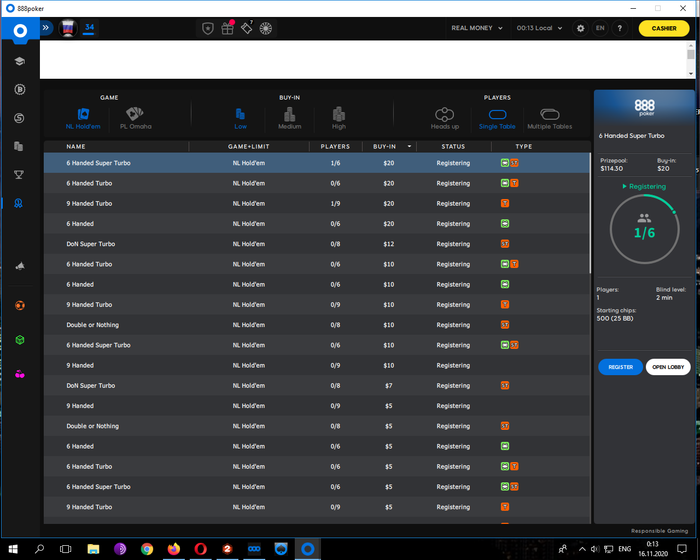Open Windows Start menu

point(12,549)
